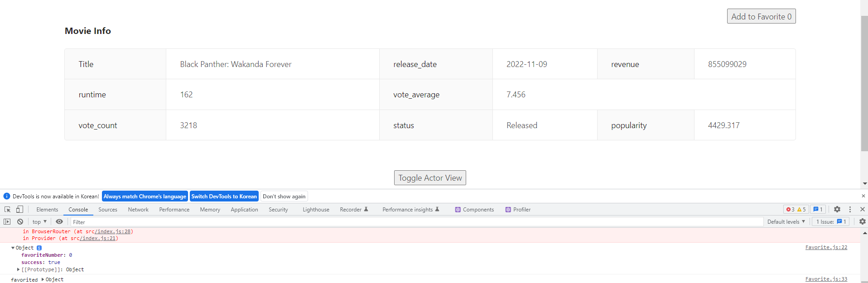The height and width of the screenshot is (283, 868).
Task: Activate the inspect element picker icon
Action: pyautogui.click(x=7, y=209)
